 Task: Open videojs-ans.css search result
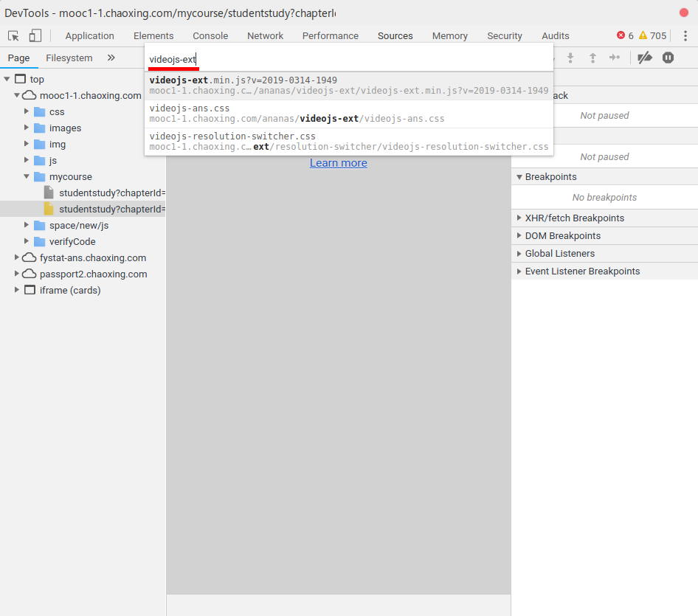349,114
